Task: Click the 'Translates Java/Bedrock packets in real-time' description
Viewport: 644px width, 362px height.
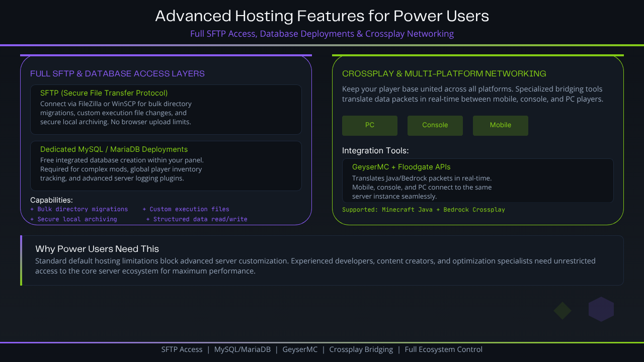Action: coord(422,187)
